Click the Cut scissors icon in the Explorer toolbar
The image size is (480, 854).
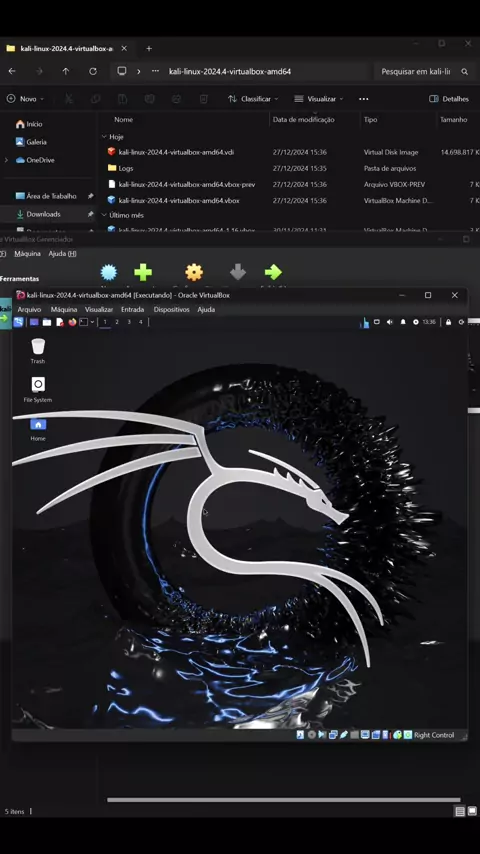[69, 99]
